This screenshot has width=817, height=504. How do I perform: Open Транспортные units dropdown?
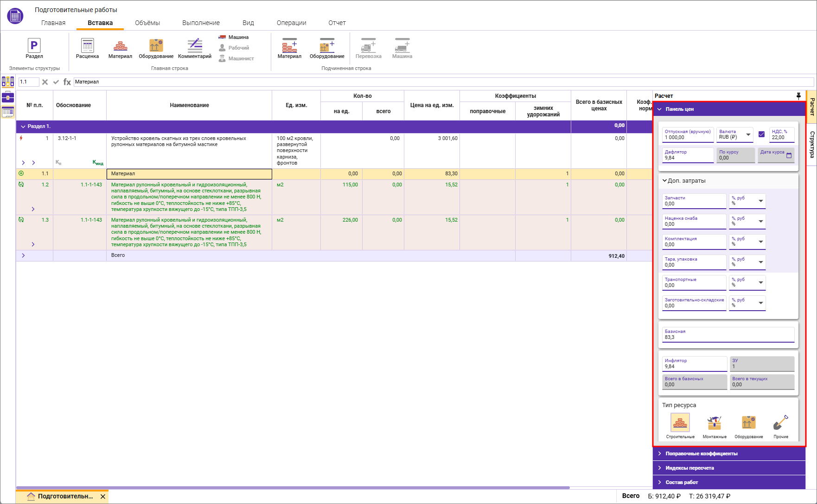coord(760,282)
